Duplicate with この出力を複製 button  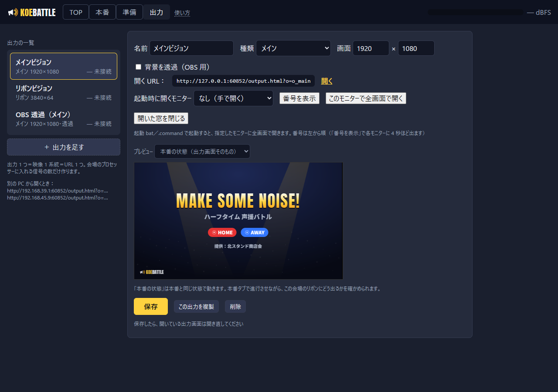[196, 307]
